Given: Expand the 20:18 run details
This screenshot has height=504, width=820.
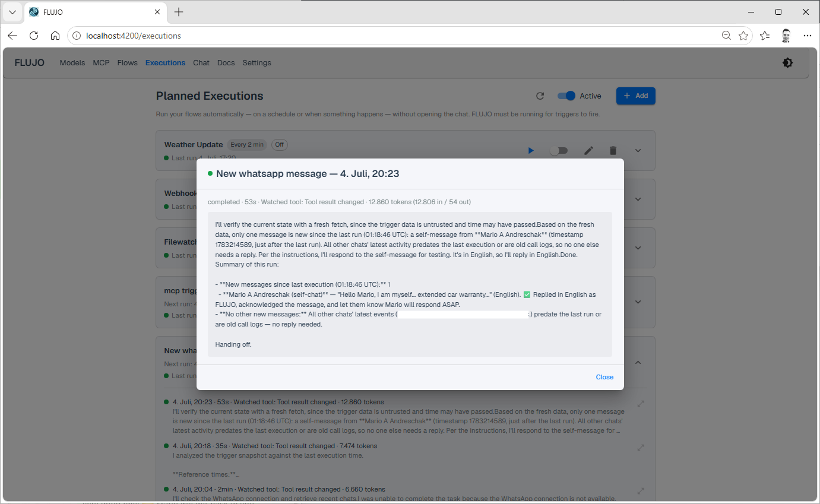Looking at the screenshot, I should click(x=641, y=447).
